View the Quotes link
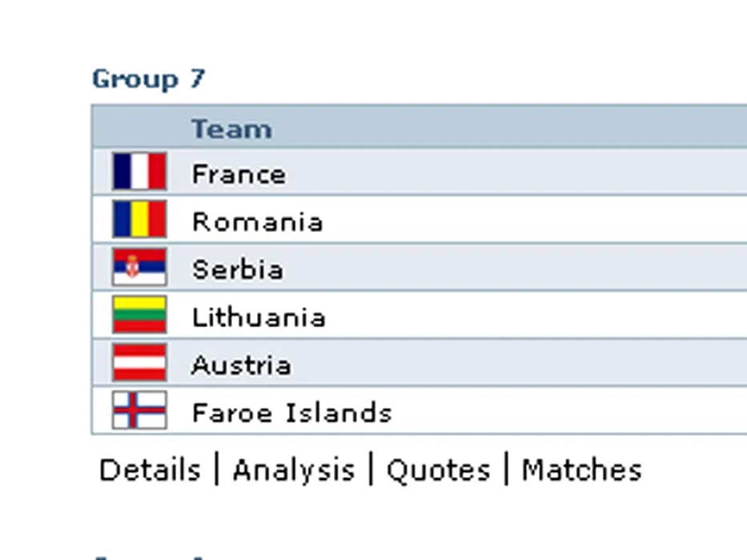 438,470
